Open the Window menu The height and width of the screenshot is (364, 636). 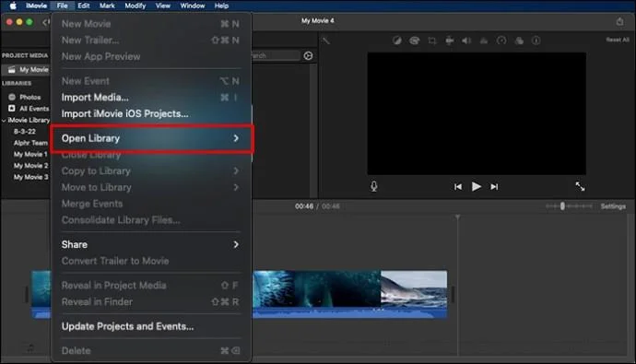(x=193, y=6)
